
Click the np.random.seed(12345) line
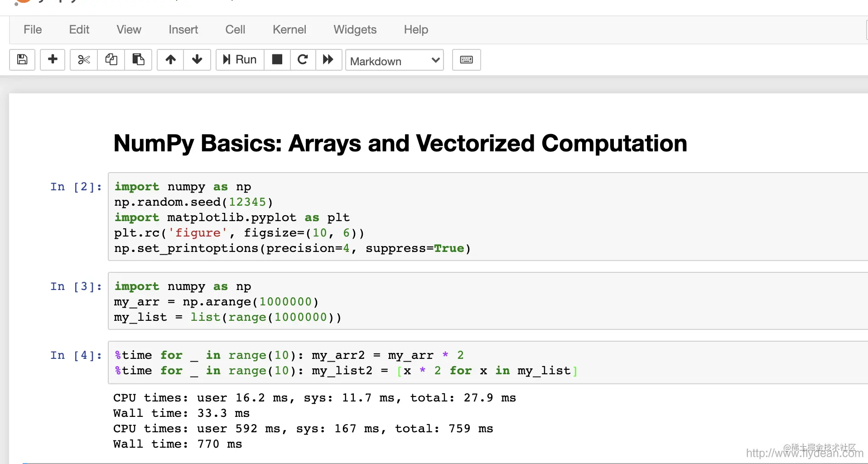[x=193, y=202]
